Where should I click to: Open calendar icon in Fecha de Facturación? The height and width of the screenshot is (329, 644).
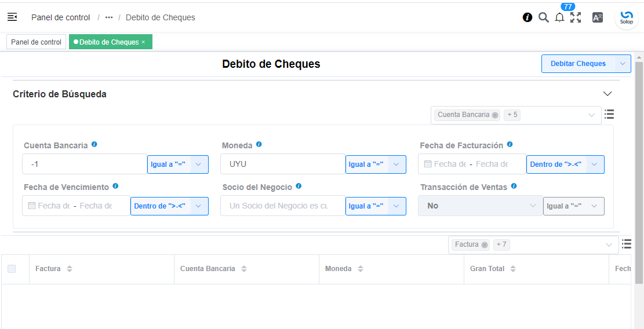[x=428, y=164]
